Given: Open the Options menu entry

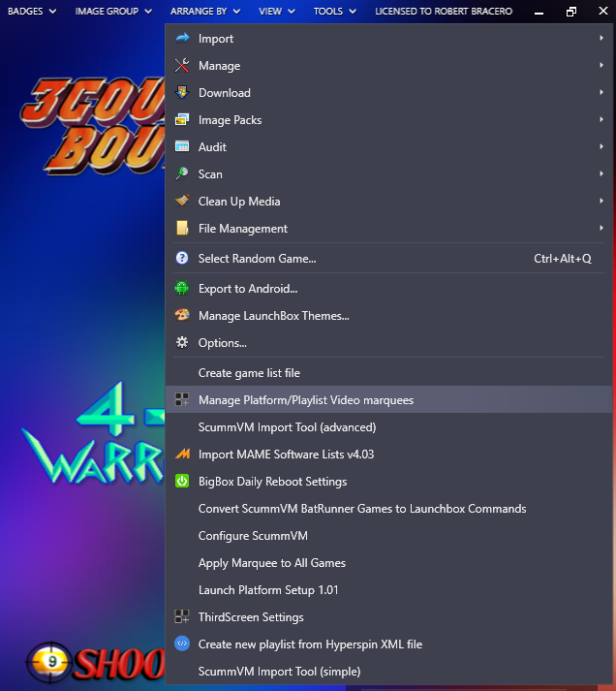Looking at the screenshot, I should coord(388,343).
